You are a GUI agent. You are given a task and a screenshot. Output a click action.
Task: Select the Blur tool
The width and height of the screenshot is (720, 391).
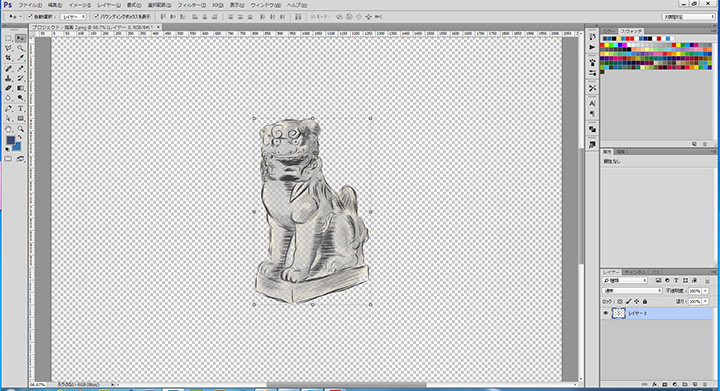[x=8, y=98]
